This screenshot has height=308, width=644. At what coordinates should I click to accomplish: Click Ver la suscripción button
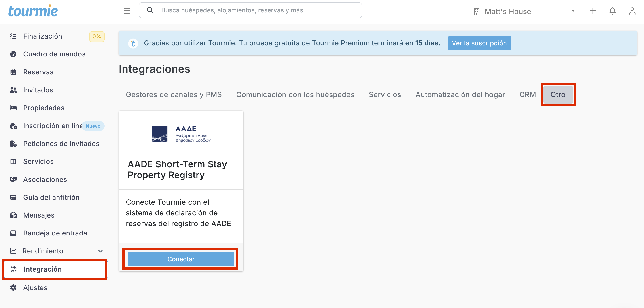click(479, 43)
